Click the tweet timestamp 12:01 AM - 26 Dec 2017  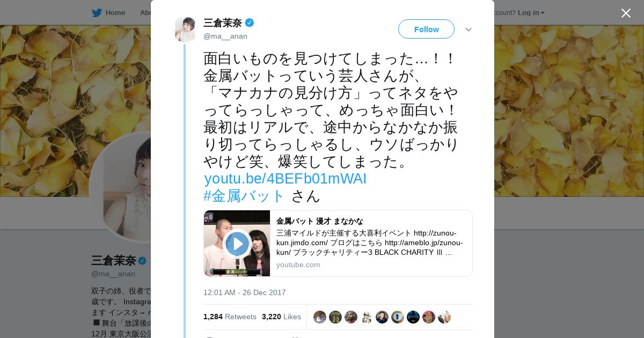[x=245, y=292]
